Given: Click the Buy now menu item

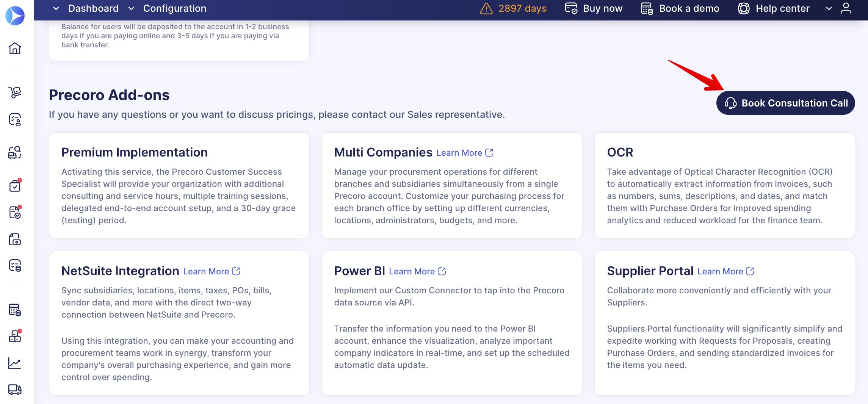Looking at the screenshot, I should [594, 8].
